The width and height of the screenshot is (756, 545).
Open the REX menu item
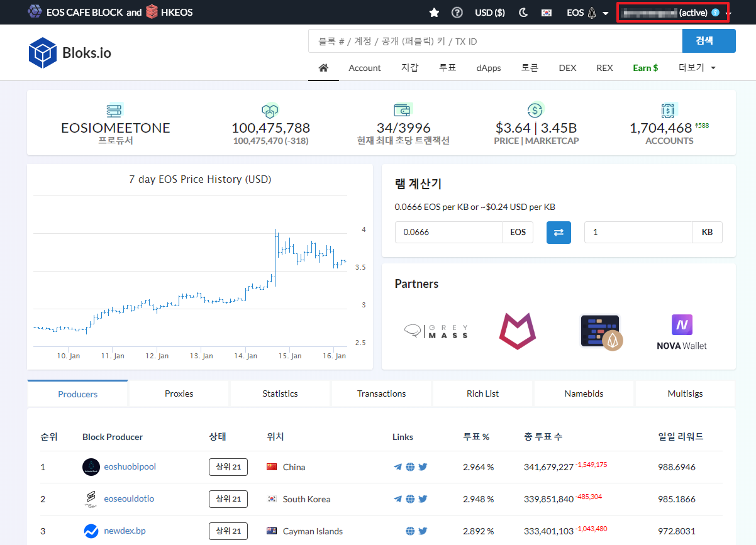point(604,68)
